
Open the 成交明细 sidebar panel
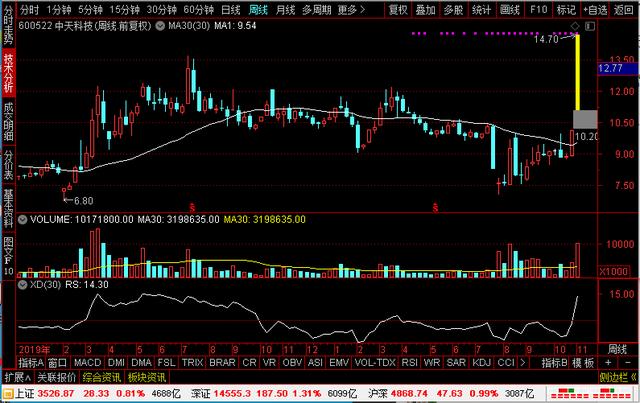pos(8,119)
